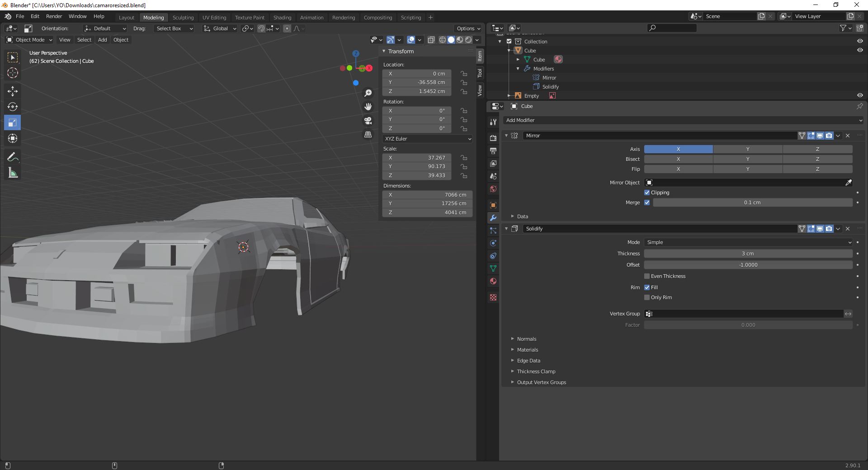
Task: Adjust the Solidify Offset slider
Action: point(748,265)
